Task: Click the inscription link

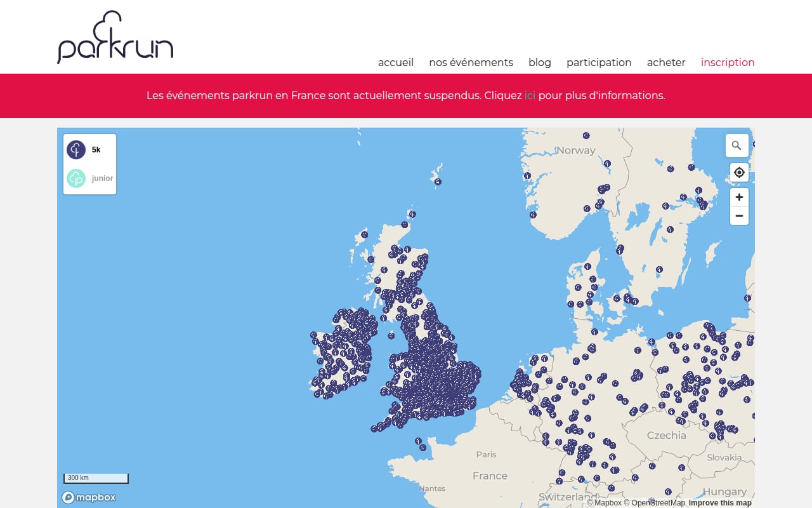Action: (728, 62)
